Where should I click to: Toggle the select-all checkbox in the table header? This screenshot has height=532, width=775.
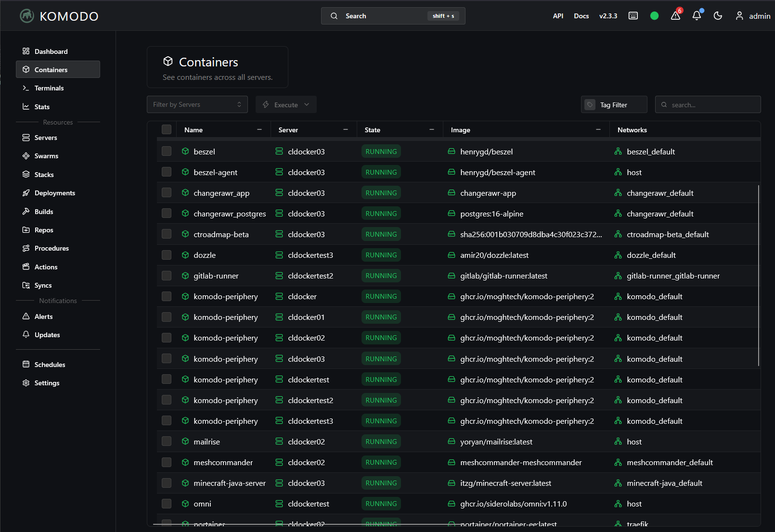pos(167,129)
